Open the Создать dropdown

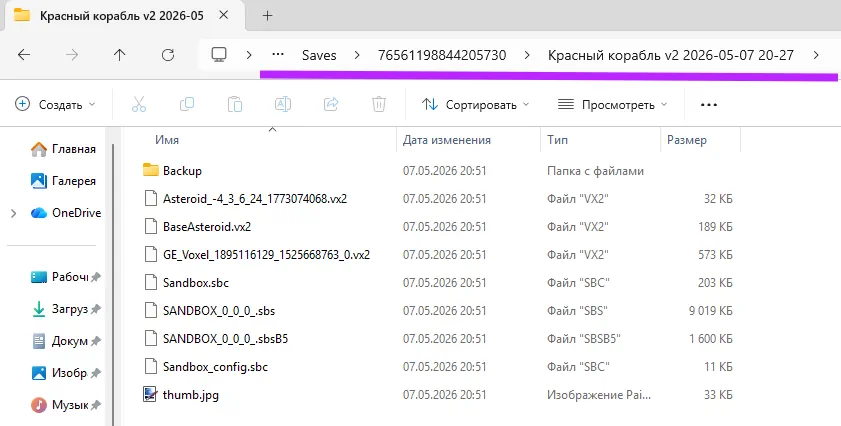click(x=55, y=105)
